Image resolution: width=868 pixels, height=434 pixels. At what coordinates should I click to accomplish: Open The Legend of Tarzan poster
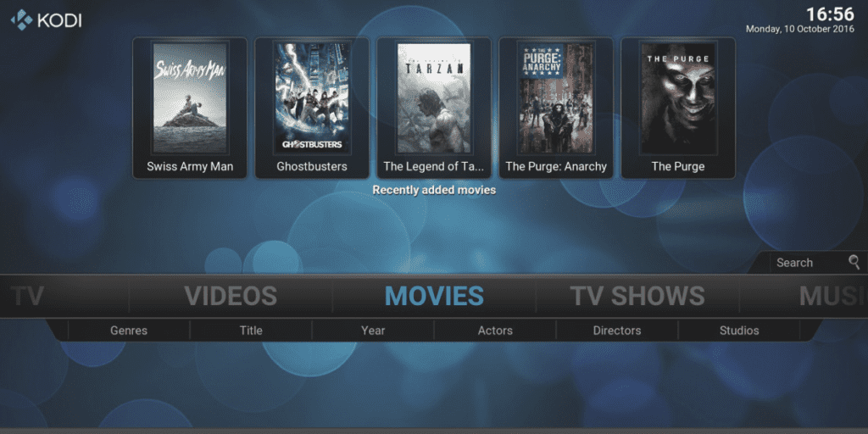pos(434,98)
